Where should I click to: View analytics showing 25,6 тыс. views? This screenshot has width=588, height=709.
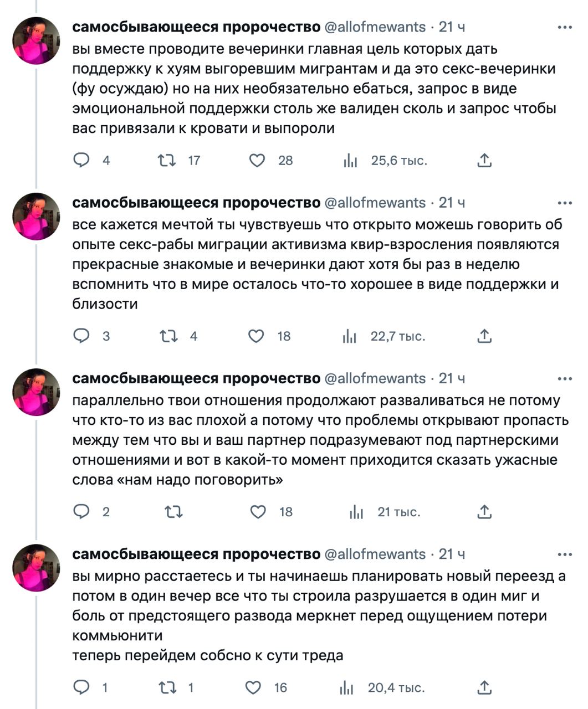tap(386, 161)
